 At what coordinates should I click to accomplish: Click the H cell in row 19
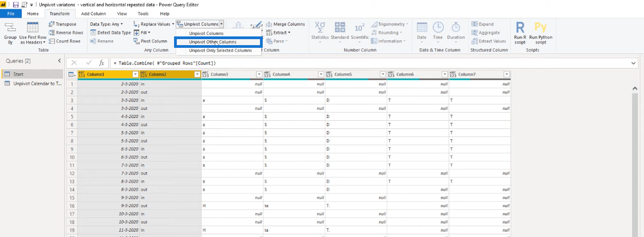point(232,229)
